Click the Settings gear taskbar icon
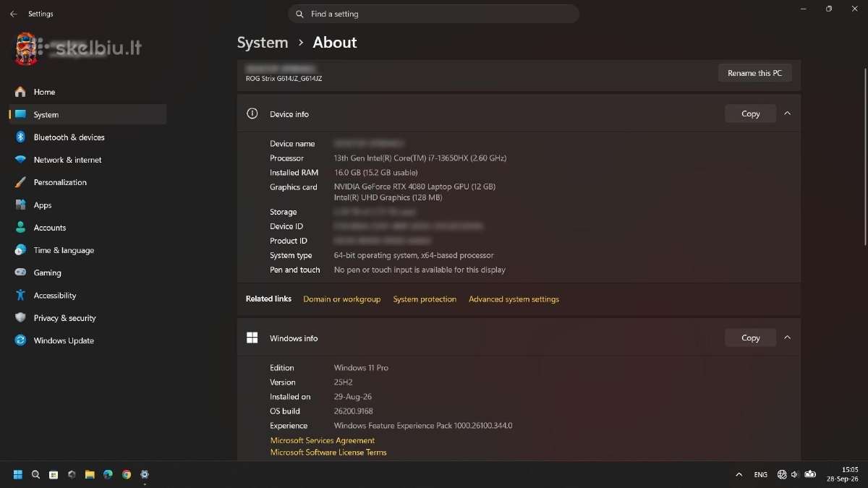 coord(145,475)
